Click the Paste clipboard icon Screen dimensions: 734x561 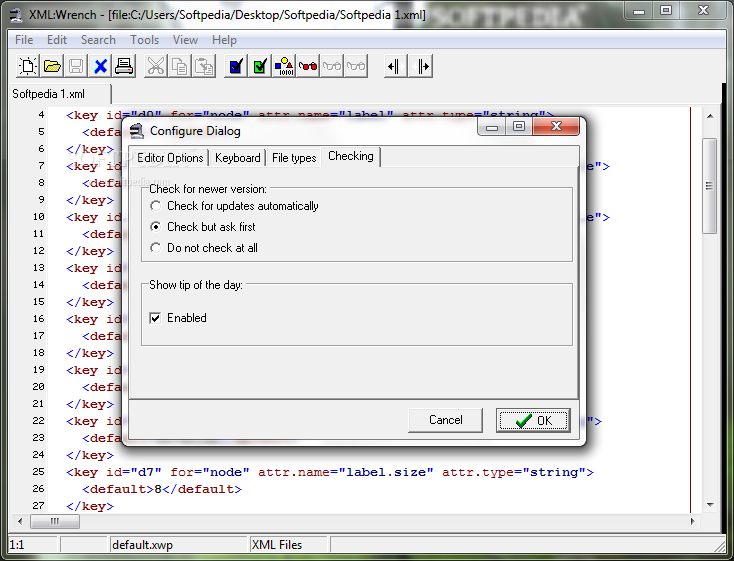204,66
